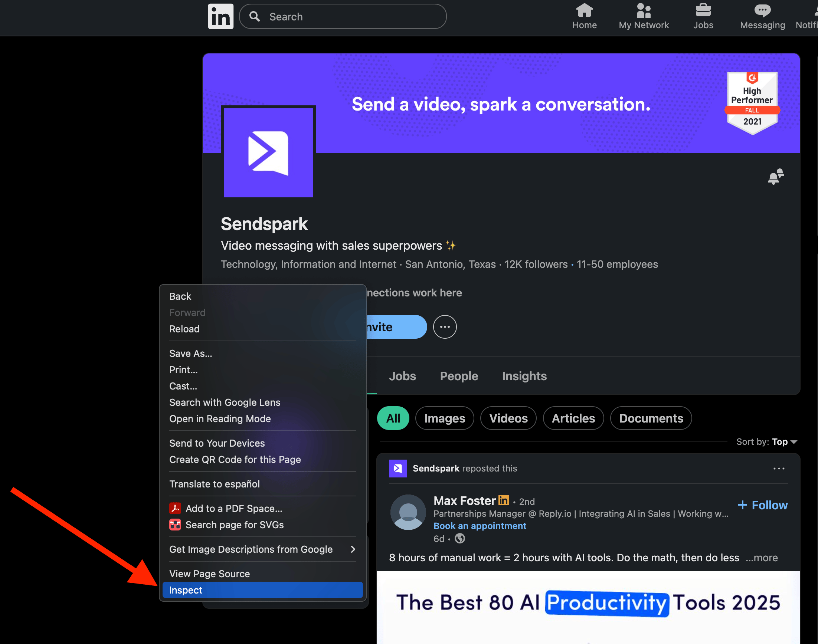Open Max Foster's name link
This screenshot has height=644, width=818.
(x=464, y=500)
